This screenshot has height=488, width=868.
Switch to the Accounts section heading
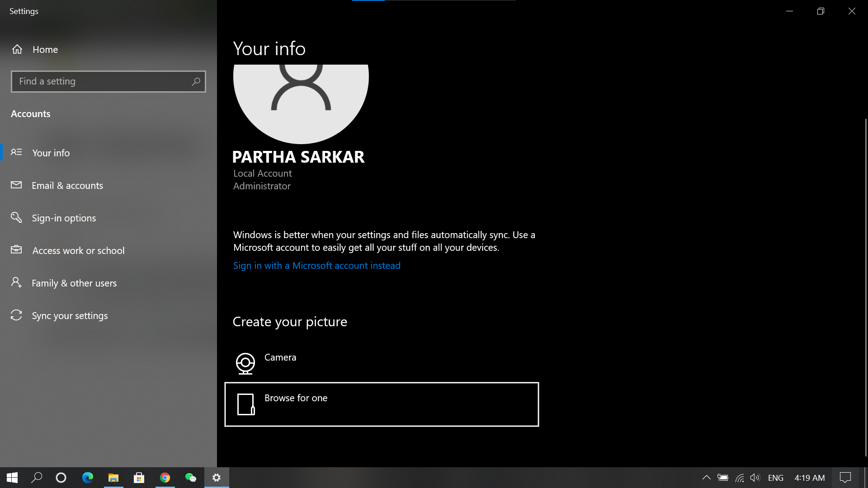[x=30, y=114]
